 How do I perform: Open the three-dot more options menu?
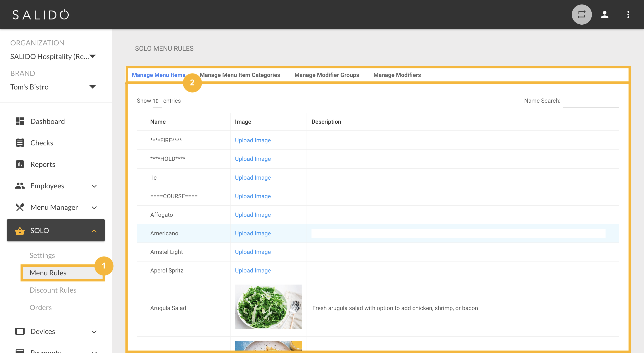pyautogui.click(x=628, y=15)
